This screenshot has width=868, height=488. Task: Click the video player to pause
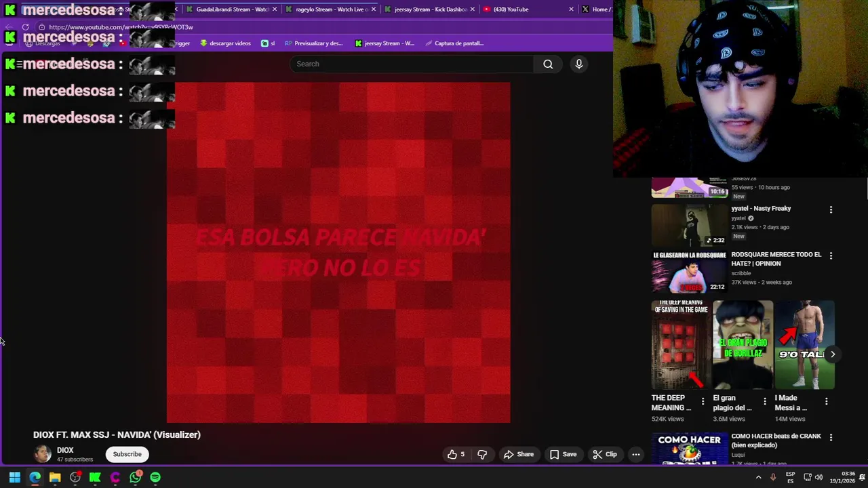pyautogui.click(x=338, y=252)
